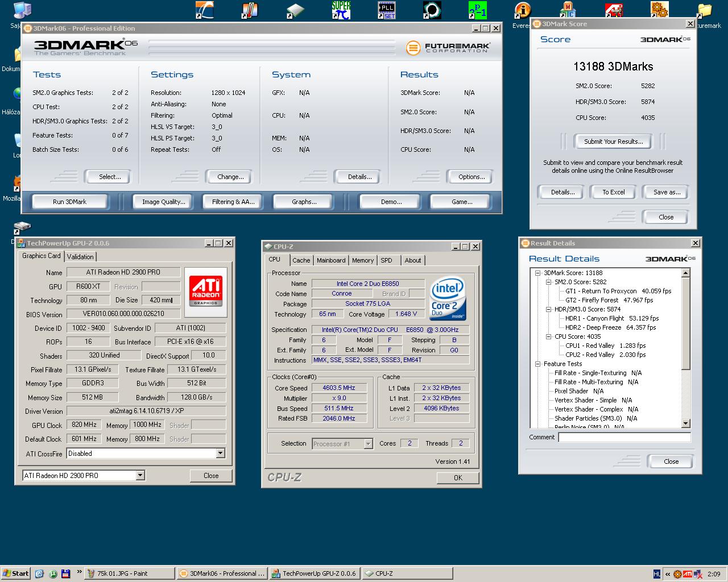Open the black ring icon desktop shortcut
Viewport: 728px width, 582px height.
point(432,10)
